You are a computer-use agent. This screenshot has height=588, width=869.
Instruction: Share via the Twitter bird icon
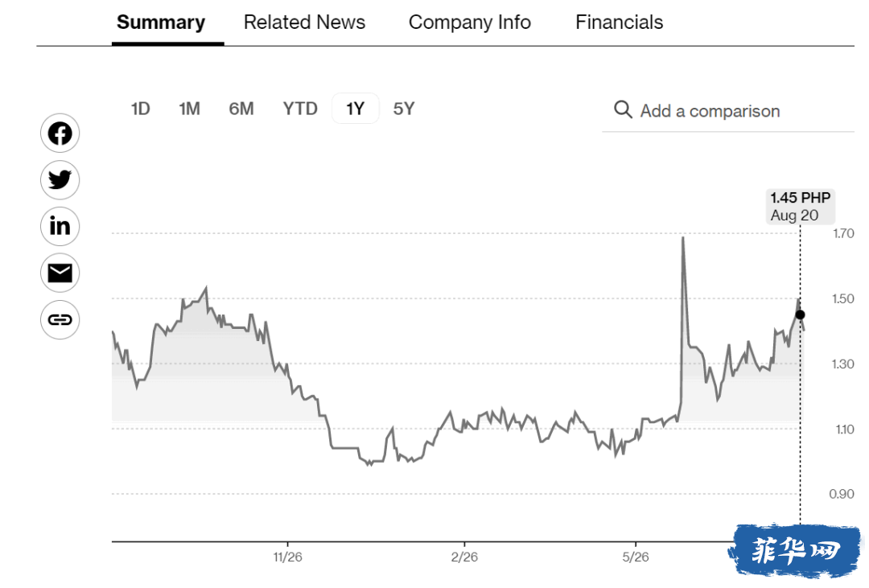[x=60, y=180]
